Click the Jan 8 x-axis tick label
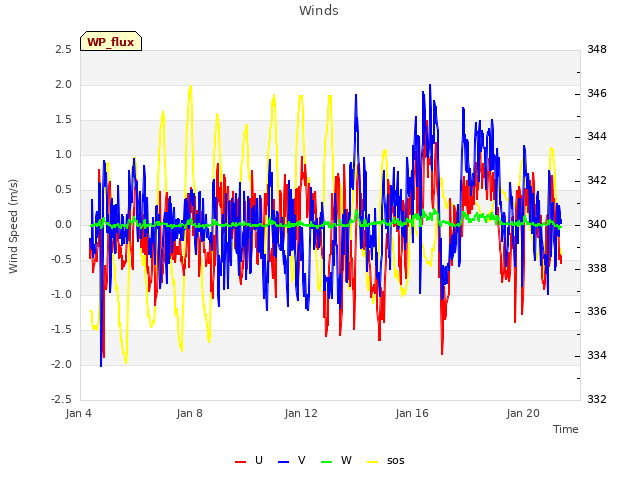 click(x=189, y=413)
